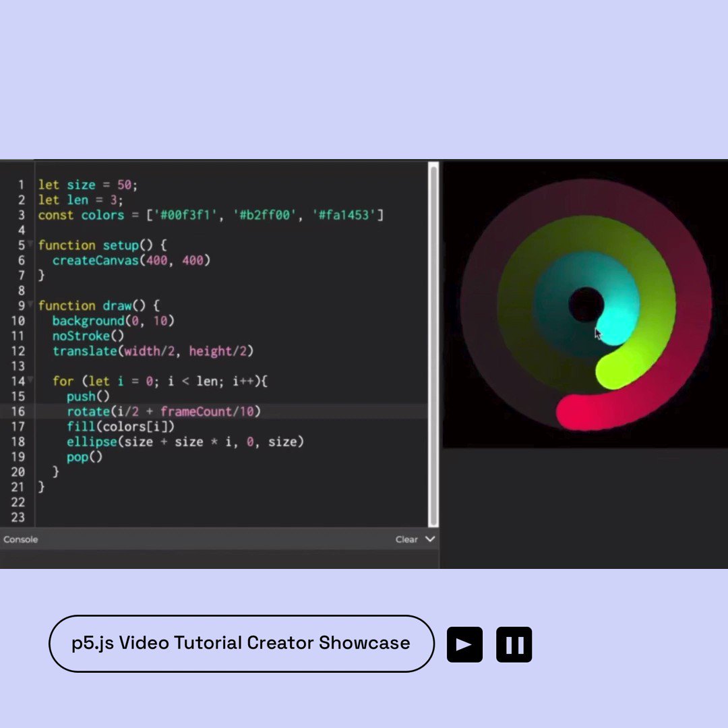Click fill(colors[i]) line
Screen dimensions: 728x728
(121, 426)
